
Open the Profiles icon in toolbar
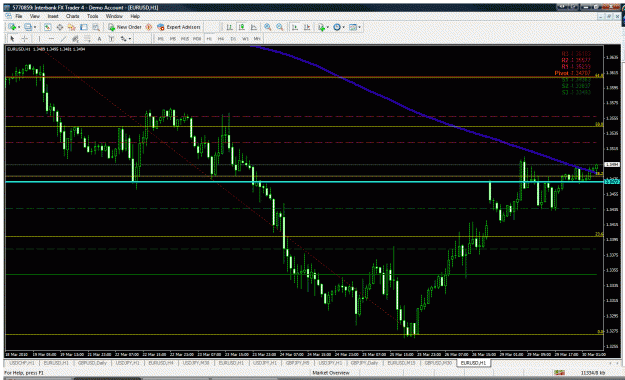point(28,27)
